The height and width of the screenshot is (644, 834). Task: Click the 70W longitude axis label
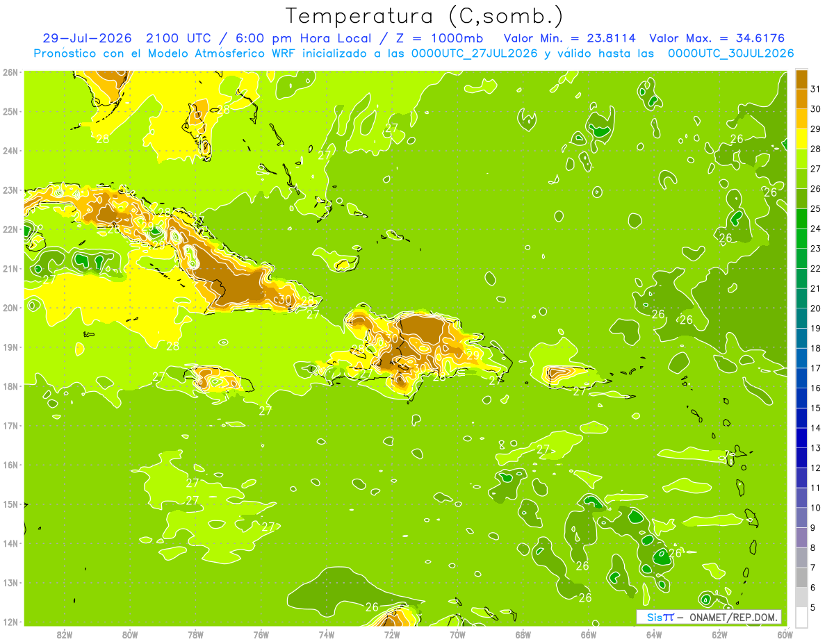click(457, 634)
